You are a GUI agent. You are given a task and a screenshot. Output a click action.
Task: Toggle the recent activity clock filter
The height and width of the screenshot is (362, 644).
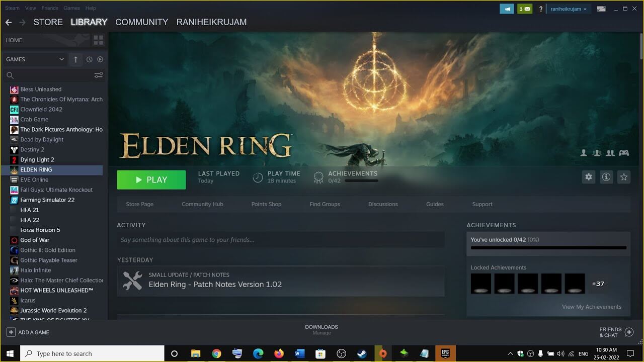point(89,59)
